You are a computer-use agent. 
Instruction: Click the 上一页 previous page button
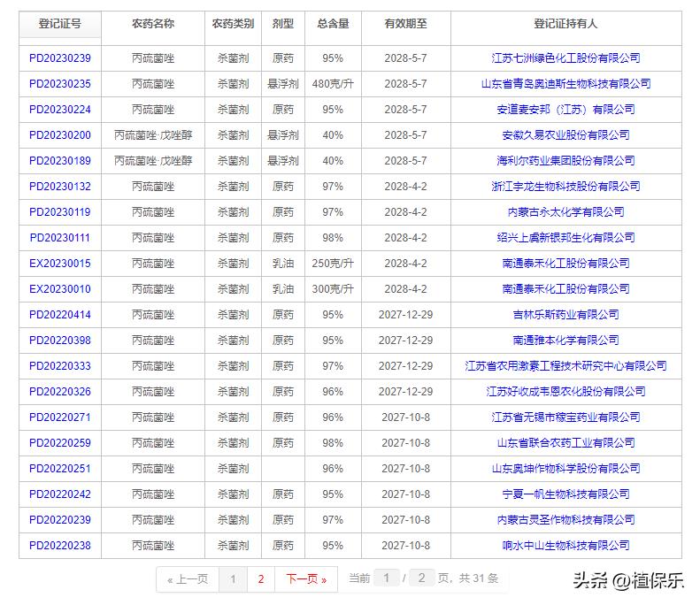point(188,579)
